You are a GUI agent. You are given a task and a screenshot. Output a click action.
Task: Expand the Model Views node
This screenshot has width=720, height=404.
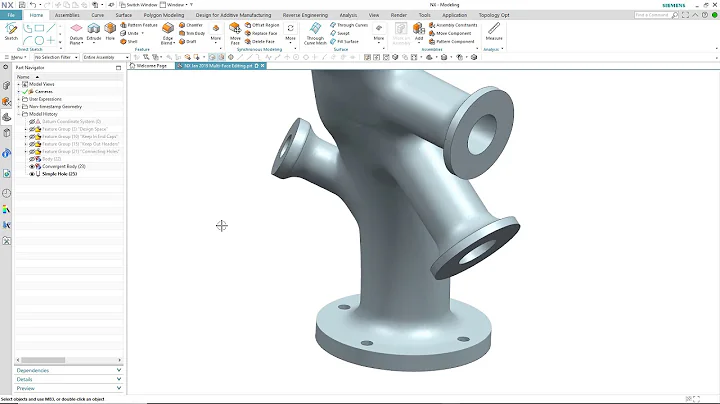[x=19, y=84]
